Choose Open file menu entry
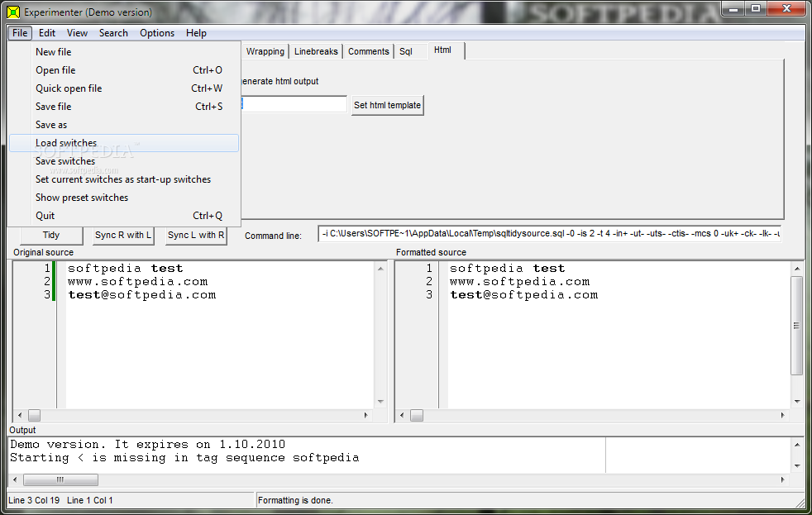Image resolution: width=812 pixels, height=515 pixels. click(124, 70)
